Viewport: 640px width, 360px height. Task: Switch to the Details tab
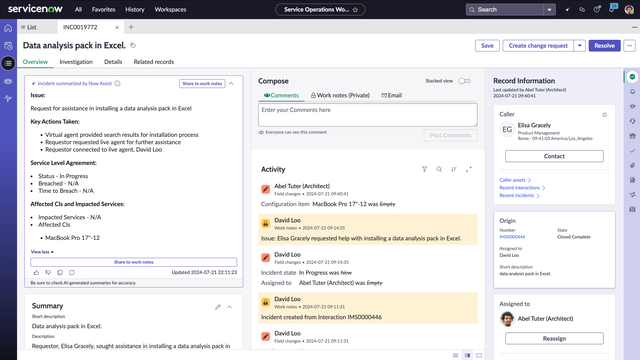113,62
